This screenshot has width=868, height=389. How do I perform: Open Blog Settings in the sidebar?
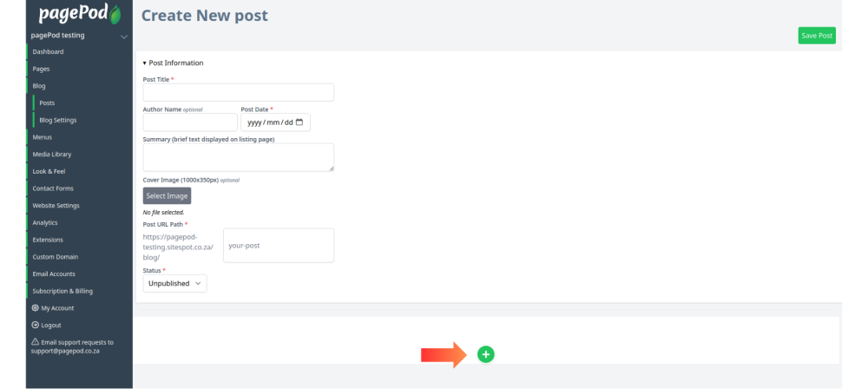(58, 120)
